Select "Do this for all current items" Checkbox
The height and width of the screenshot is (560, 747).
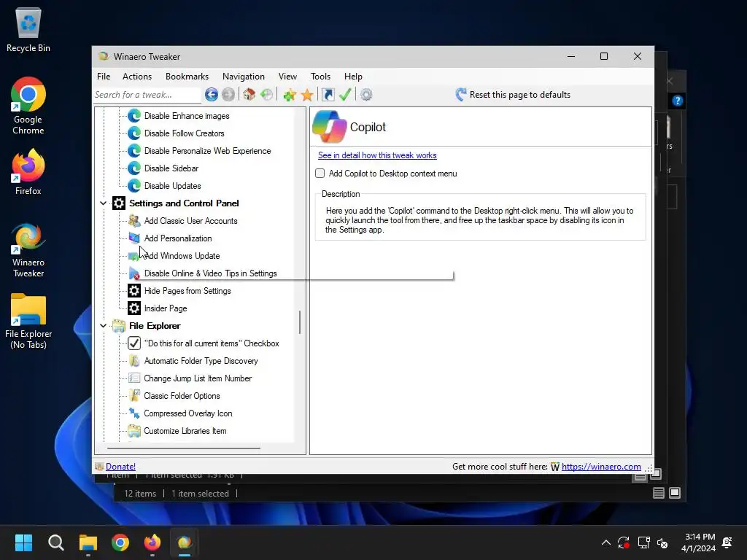tap(212, 343)
